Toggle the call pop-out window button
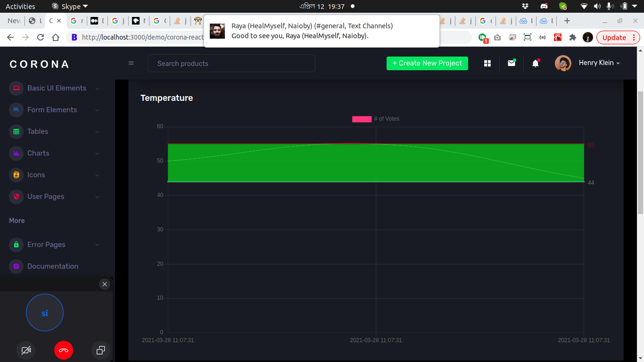 [x=100, y=350]
